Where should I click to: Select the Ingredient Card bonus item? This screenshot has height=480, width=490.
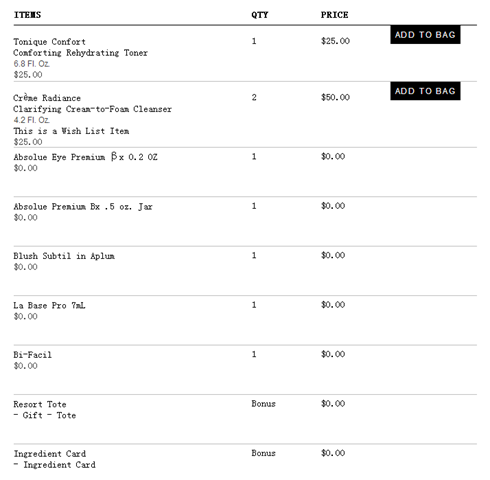[x=50, y=454]
